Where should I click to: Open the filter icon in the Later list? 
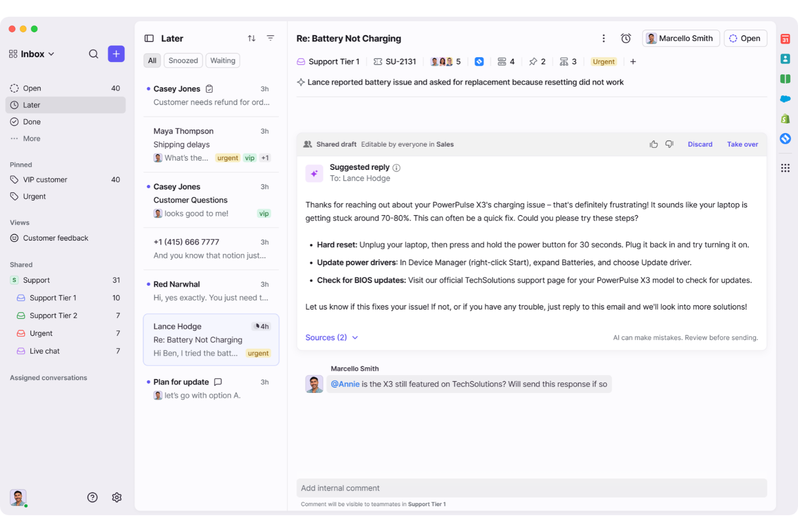(x=271, y=38)
